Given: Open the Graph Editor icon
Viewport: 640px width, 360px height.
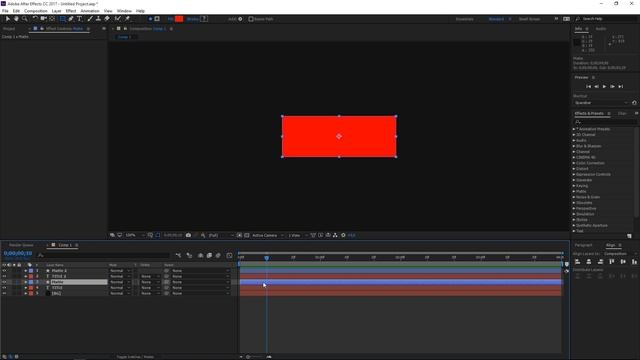Looking at the screenshot, I should point(229,256).
